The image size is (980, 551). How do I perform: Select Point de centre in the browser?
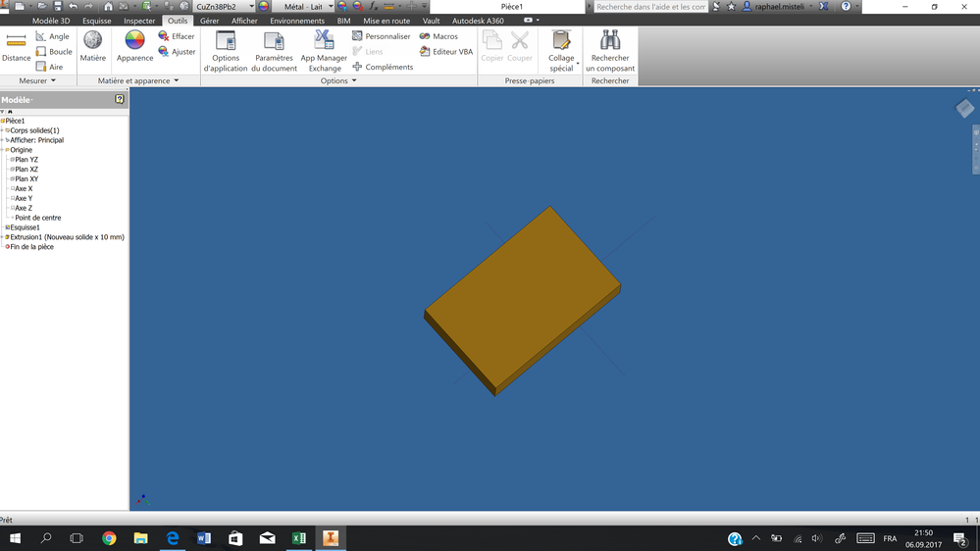point(37,218)
